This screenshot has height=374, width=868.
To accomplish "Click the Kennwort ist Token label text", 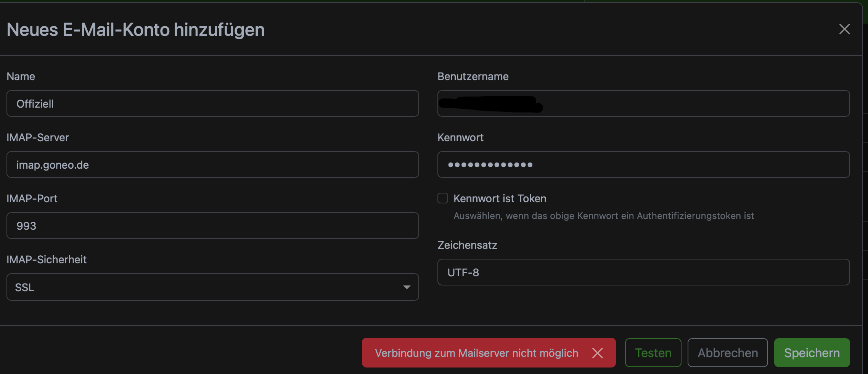I will click(500, 198).
